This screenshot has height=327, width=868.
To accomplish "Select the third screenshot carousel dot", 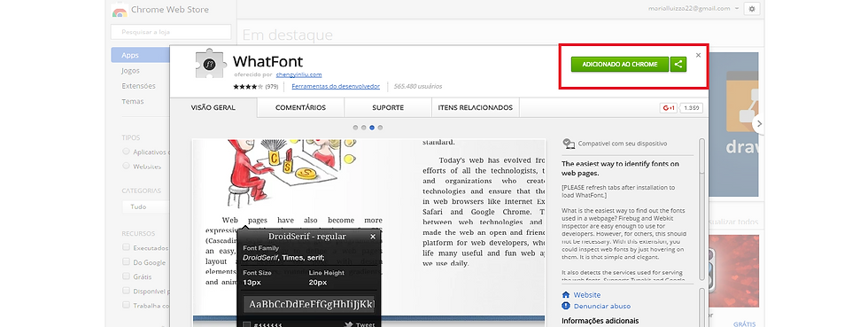I will coord(372,128).
